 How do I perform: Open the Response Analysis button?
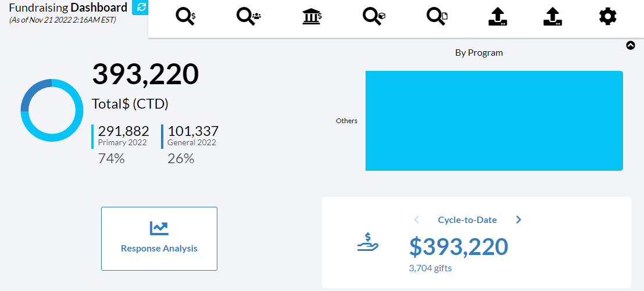159,239
